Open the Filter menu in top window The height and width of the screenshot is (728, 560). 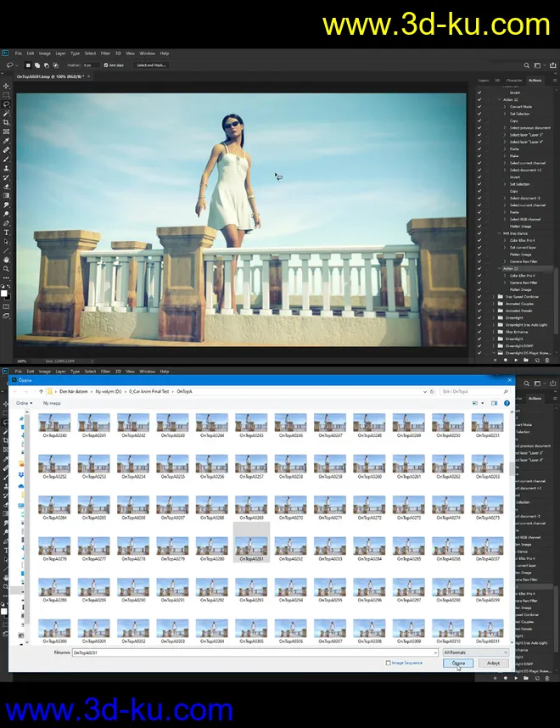105,53
